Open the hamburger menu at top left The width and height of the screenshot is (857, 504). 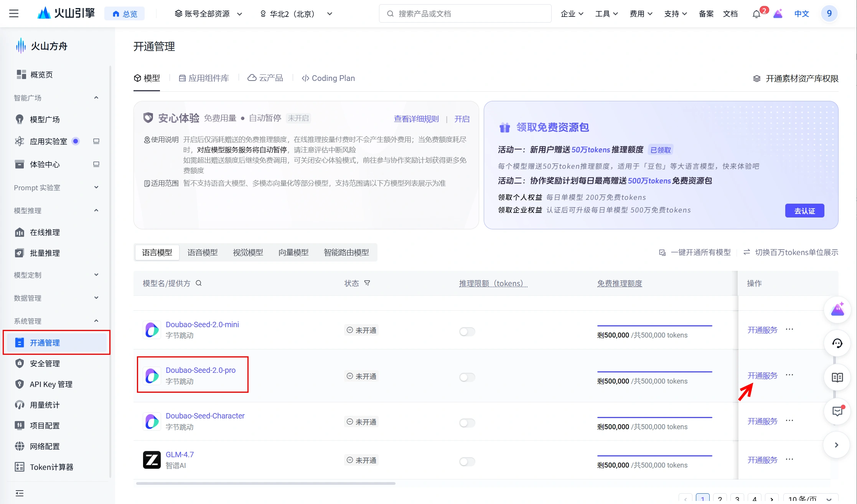[x=14, y=14]
